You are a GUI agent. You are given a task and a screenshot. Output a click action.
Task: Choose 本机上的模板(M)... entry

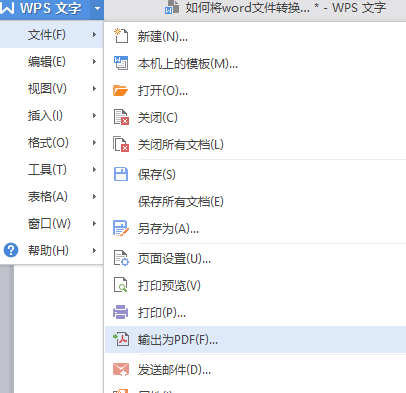coord(255,63)
